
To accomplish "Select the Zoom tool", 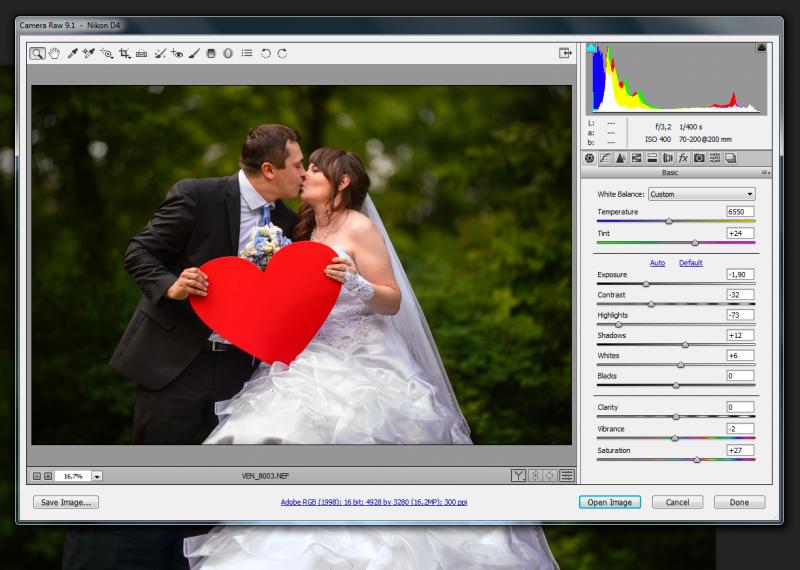I will click(37, 53).
